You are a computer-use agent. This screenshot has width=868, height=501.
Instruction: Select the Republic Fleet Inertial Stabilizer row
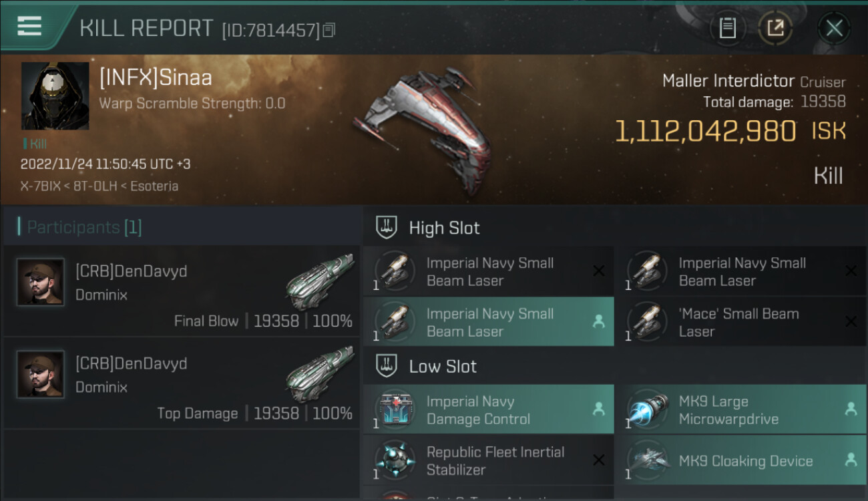(488, 461)
